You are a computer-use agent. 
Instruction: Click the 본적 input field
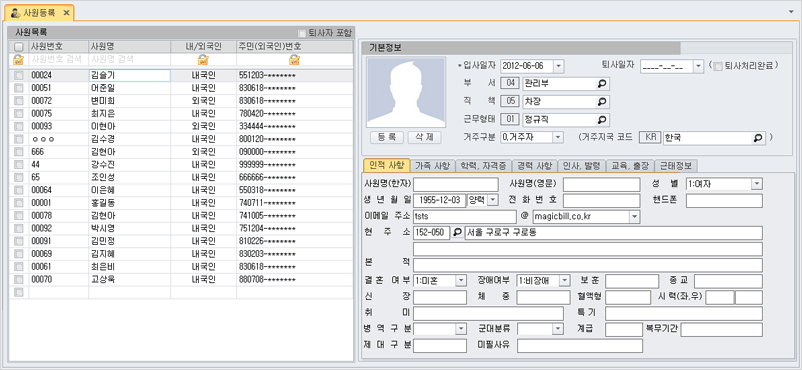click(x=588, y=265)
